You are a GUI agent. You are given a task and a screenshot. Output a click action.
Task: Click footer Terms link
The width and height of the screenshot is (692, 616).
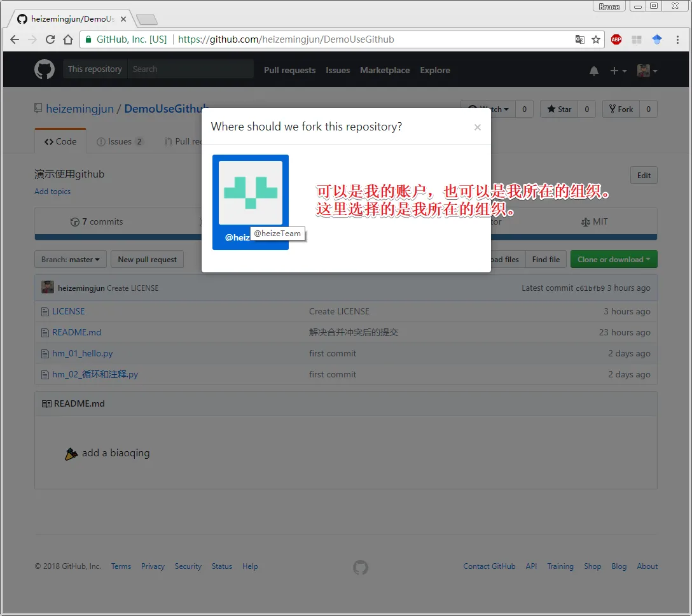121,566
